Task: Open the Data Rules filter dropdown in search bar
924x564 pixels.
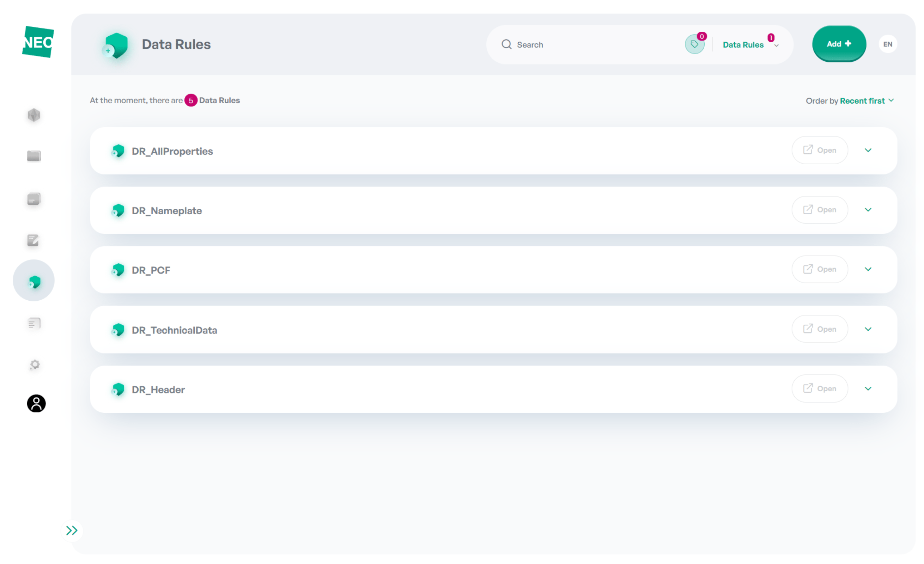Action: pyautogui.click(x=751, y=45)
